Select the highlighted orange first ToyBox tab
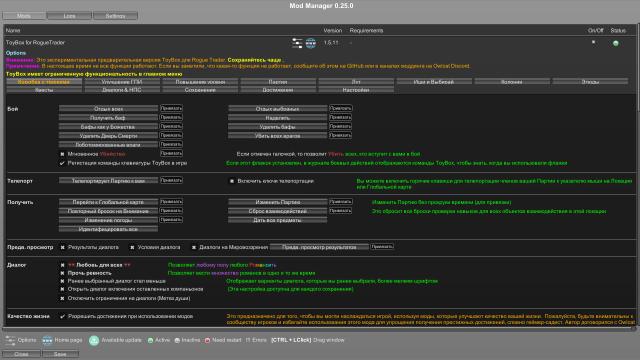 tap(44, 82)
